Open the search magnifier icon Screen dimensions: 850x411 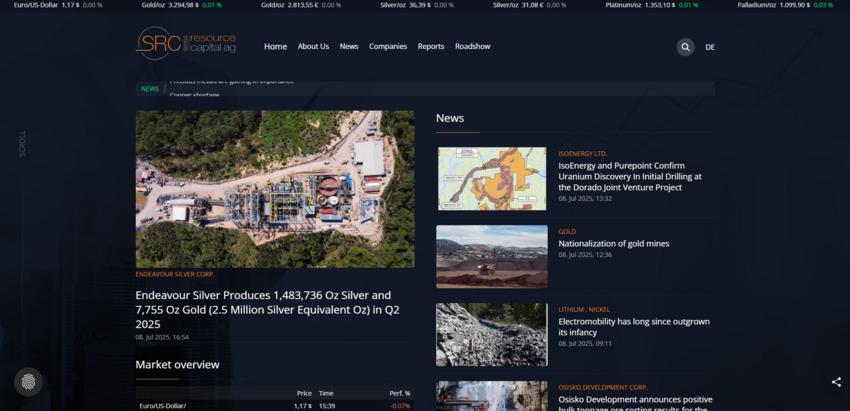685,47
